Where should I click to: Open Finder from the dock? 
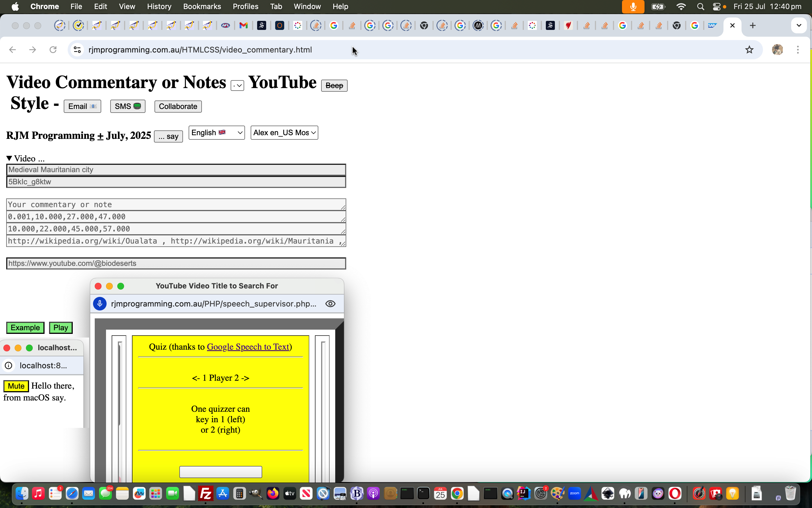click(x=22, y=494)
